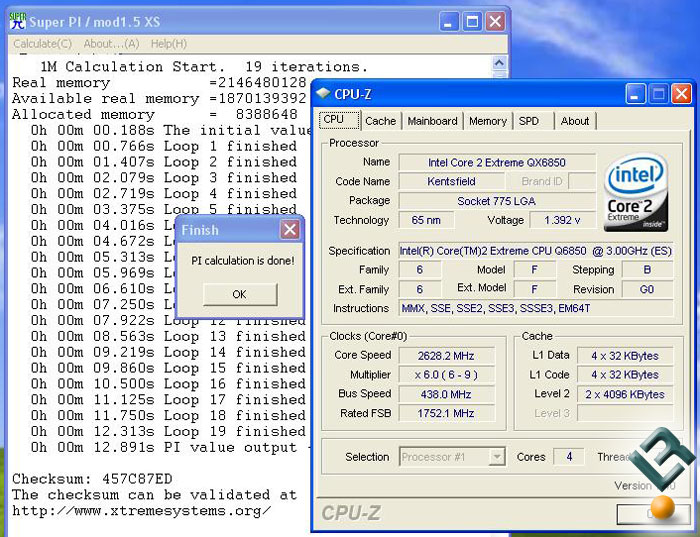Click the Super PI title bar icon
Image resolution: width=700 pixels, height=537 pixels.
click(17, 21)
